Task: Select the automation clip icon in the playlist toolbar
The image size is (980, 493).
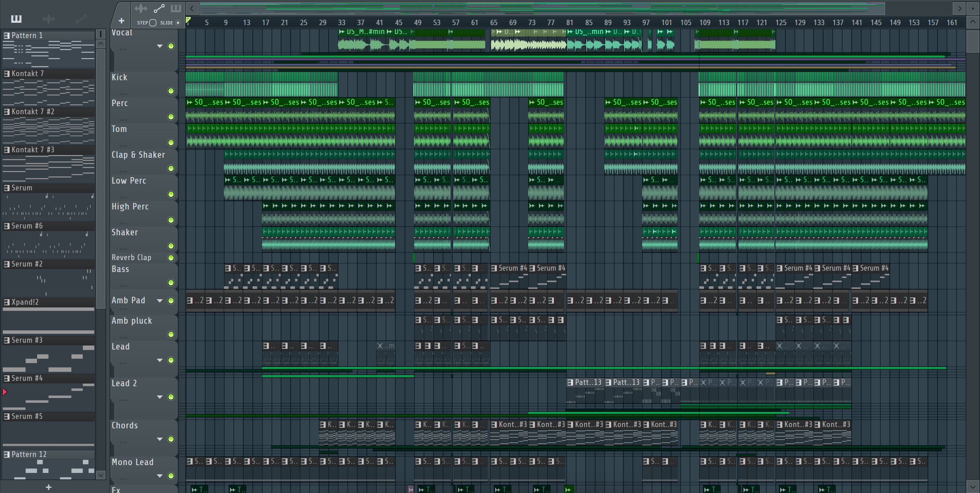Action: pos(159,8)
